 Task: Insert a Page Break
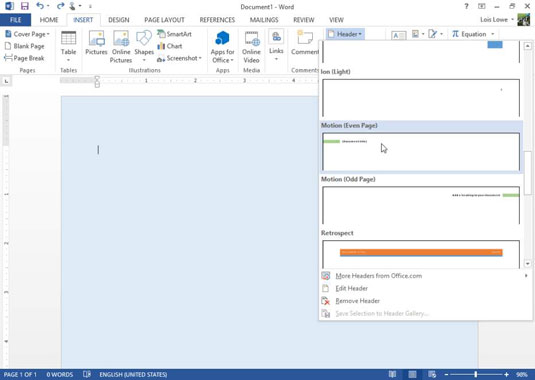pyautogui.click(x=24, y=58)
